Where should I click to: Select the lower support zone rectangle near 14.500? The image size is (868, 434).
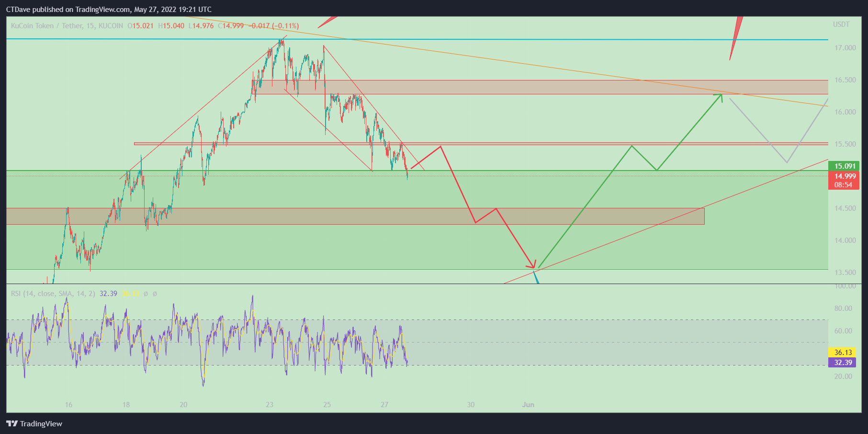pos(355,216)
